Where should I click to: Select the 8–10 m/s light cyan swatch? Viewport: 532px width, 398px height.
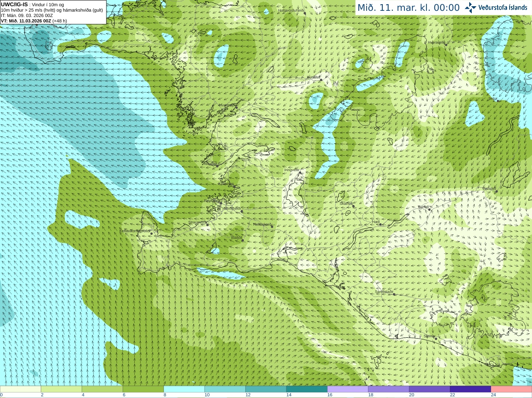184,389
